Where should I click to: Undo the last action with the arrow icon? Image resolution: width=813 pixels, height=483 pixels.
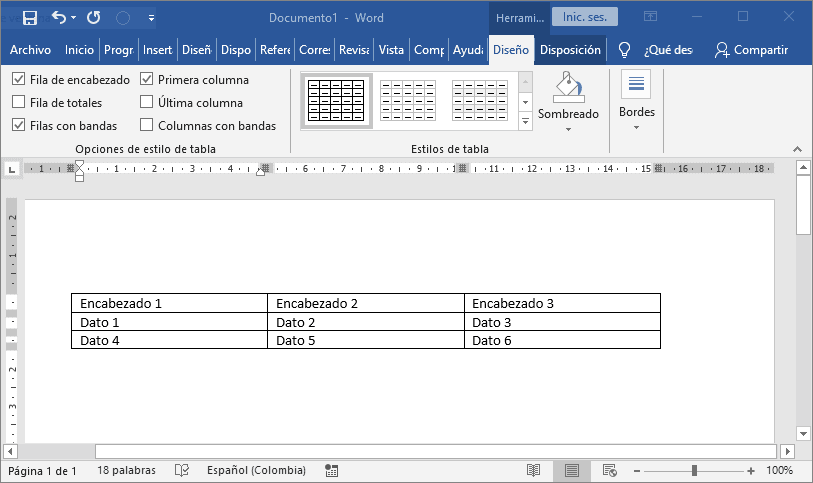pos(60,18)
